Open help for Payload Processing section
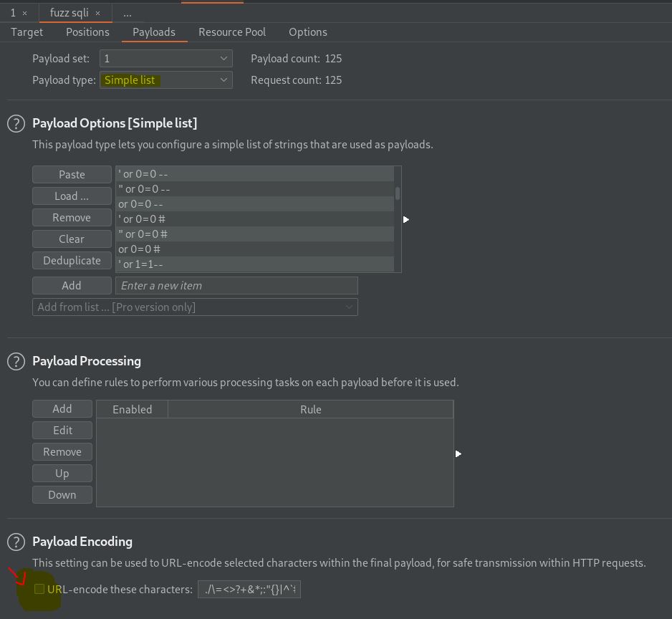The image size is (672, 619). click(x=16, y=361)
